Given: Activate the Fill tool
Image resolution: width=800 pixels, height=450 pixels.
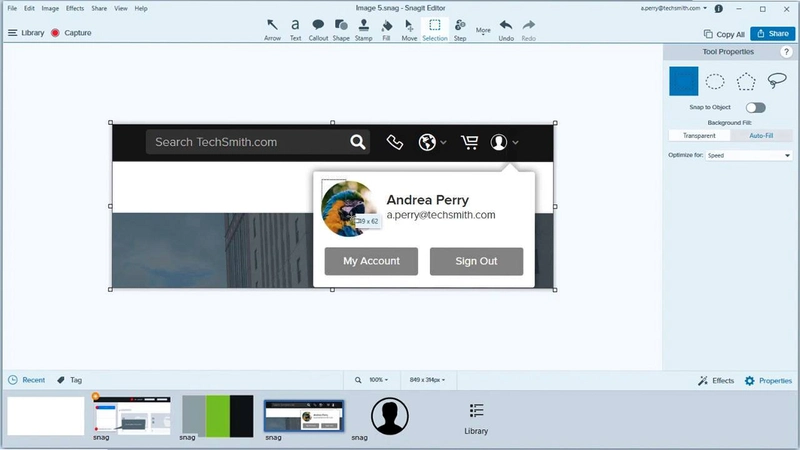Looking at the screenshot, I should click(x=386, y=30).
